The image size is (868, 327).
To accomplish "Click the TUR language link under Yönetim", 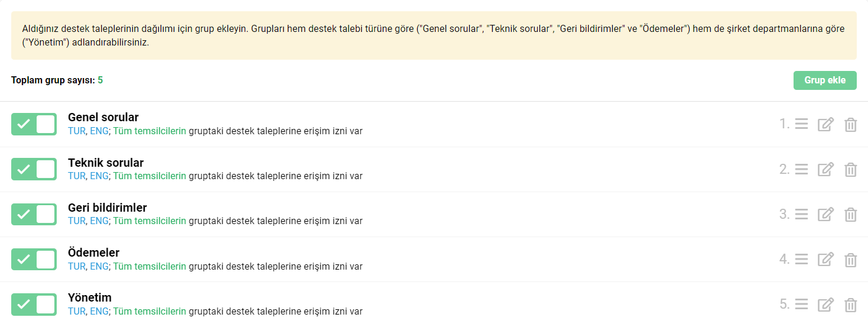I will (77, 311).
